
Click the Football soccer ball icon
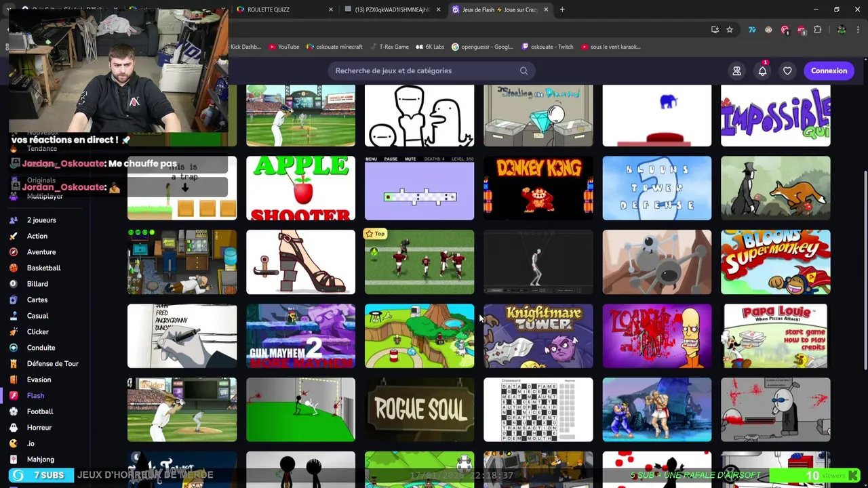(x=13, y=411)
